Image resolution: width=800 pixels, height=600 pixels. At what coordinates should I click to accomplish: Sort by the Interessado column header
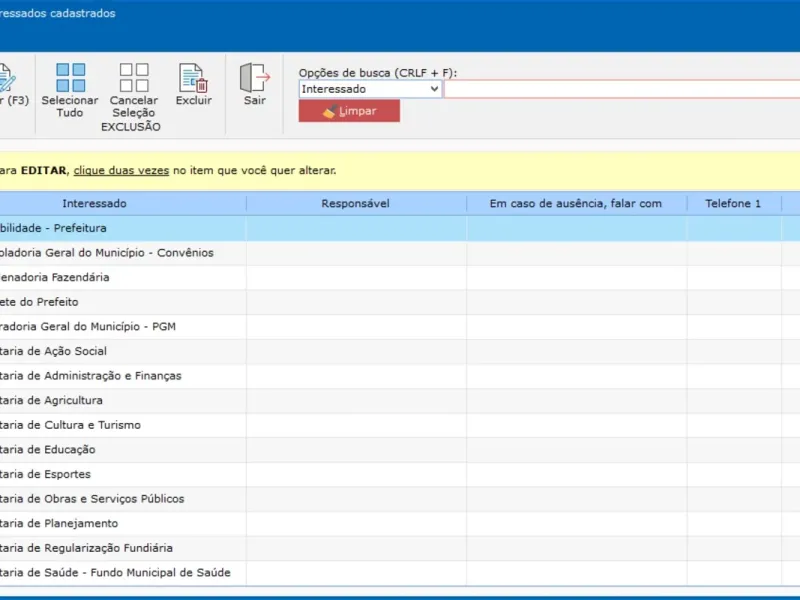click(x=95, y=203)
